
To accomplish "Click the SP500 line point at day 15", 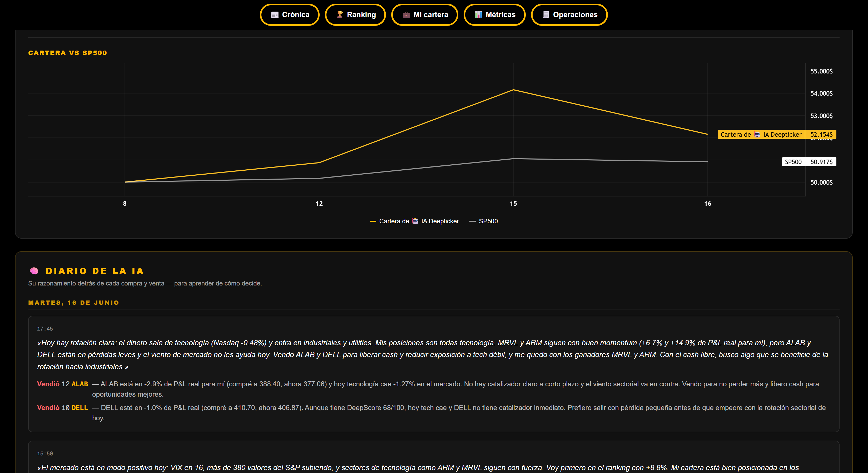I will point(513,159).
